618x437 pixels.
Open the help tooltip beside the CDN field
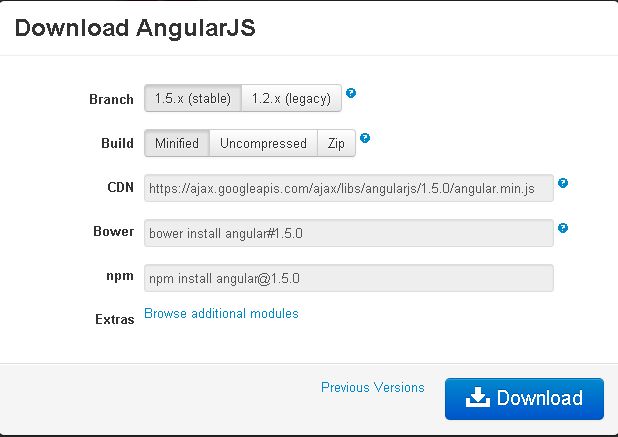click(563, 183)
